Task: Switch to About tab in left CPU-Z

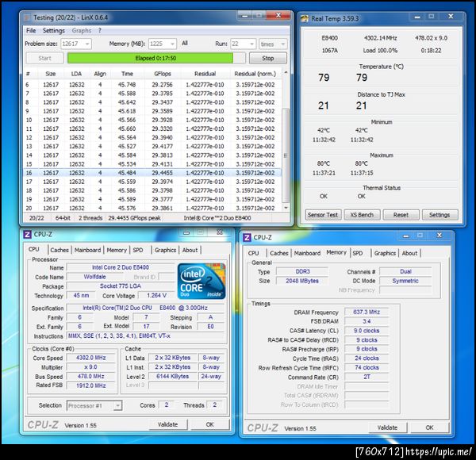Action: pos(190,250)
